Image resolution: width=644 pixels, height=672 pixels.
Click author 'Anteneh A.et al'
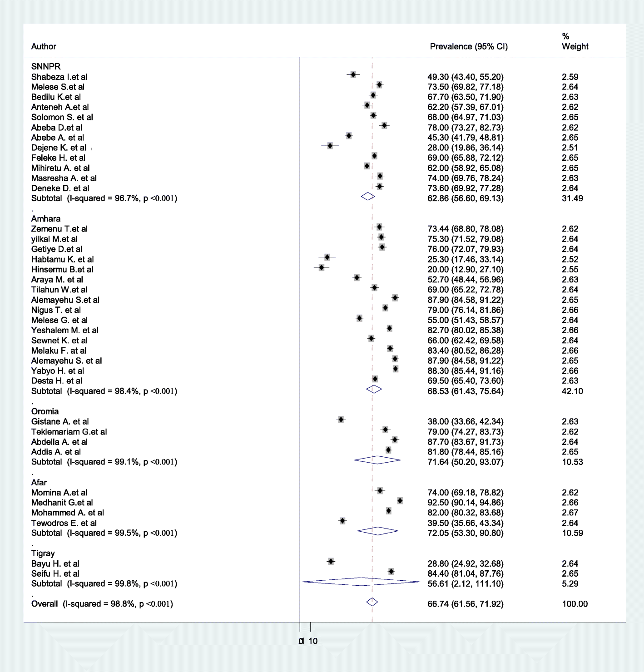pos(60,107)
